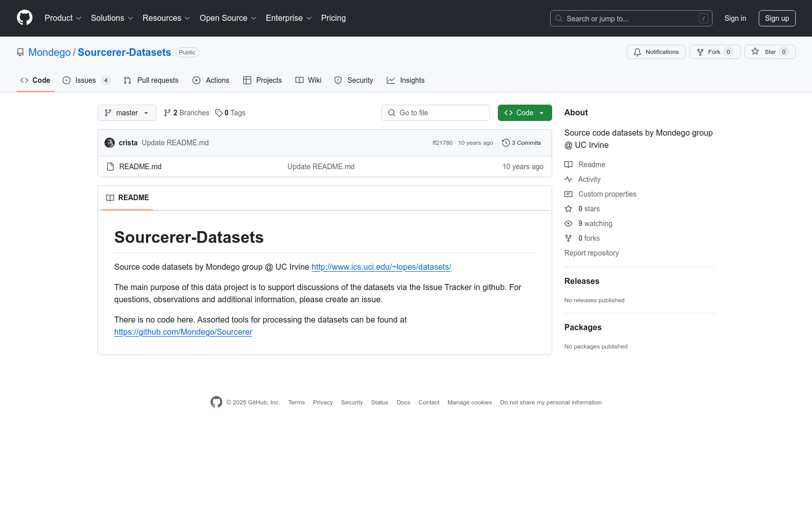Open the Pull requests tab
Image resolution: width=812 pixels, height=508 pixels.
pos(151,80)
